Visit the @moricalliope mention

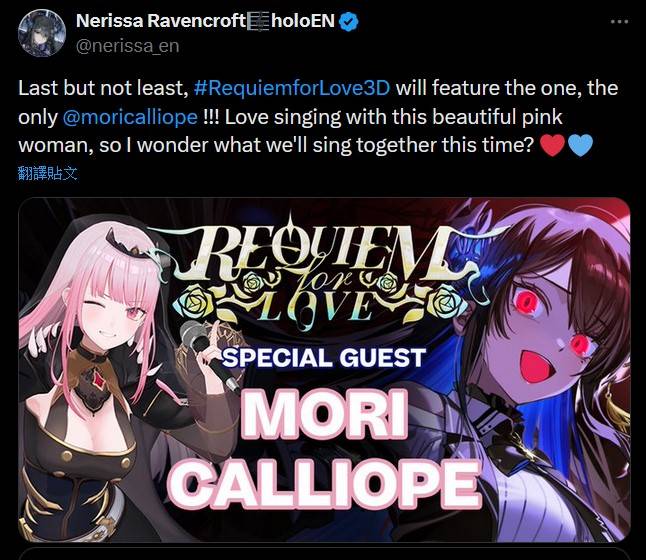pyautogui.click(x=130, y=117)
